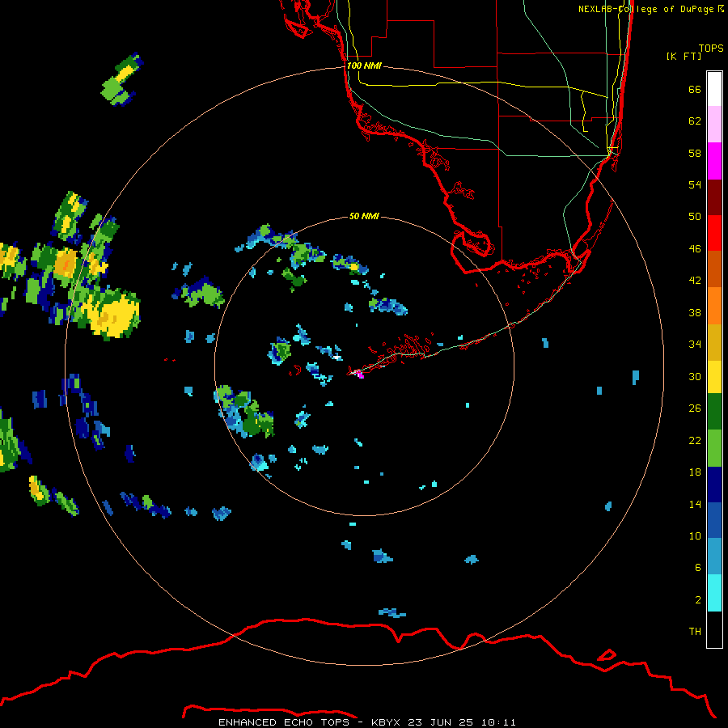Click the legend value 10
This screenshot has width=728, height=728.
click(x=695, y=535)
